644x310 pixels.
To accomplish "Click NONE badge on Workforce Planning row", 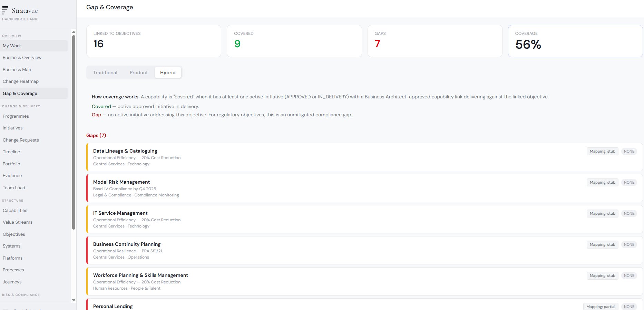I will pos(629,275).
